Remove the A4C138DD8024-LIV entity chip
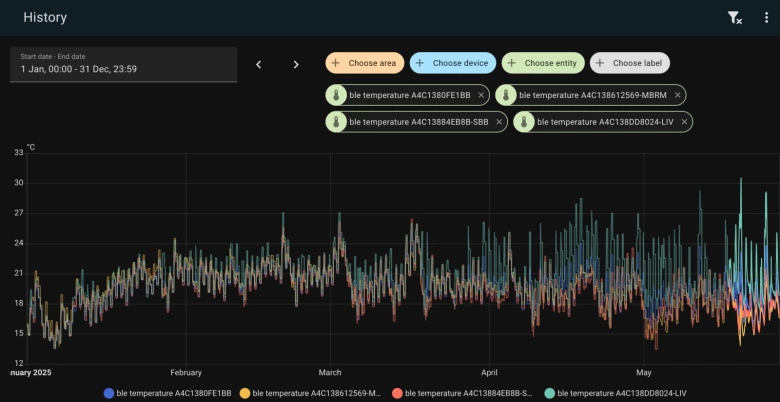The width and height of the screenshot is (780, 402). (x=684, y=122)
